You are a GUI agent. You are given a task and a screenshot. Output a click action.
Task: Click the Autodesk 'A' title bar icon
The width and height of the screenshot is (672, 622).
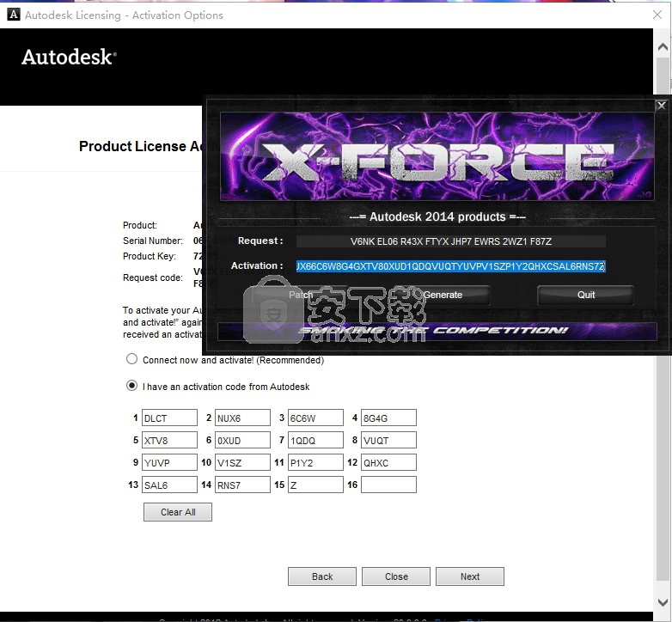click(x=13, y=15)
